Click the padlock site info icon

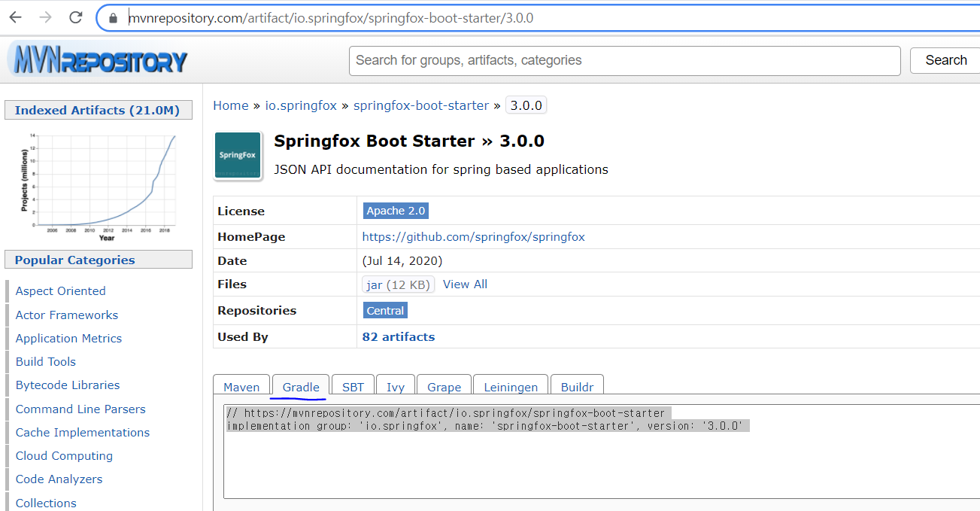coord(114,18)
